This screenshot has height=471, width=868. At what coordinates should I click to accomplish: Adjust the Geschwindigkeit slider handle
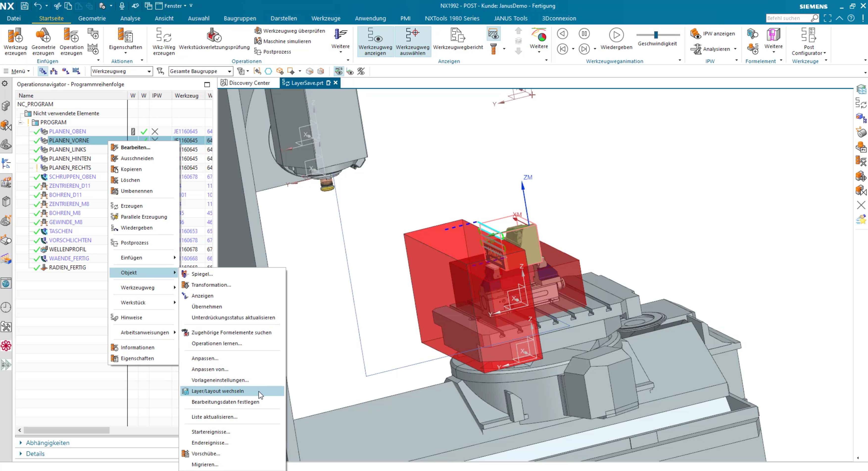click(656, 35)
